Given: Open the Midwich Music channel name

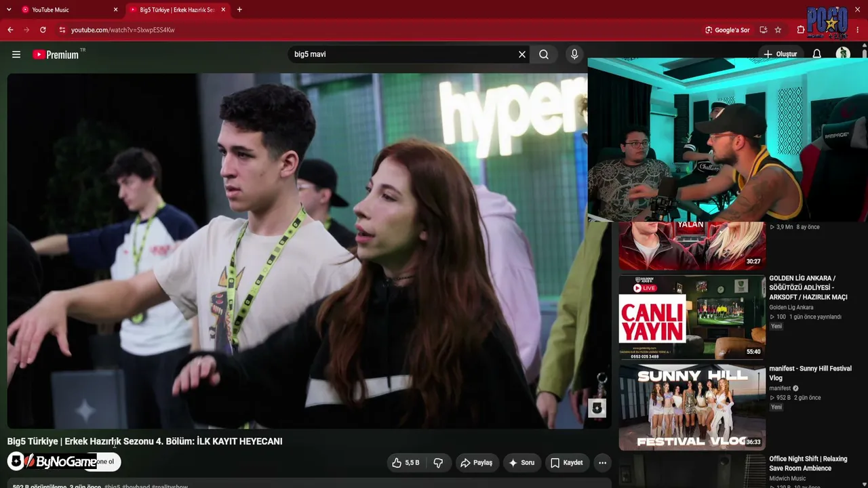Looking at the screenshot, I should 787,479.
